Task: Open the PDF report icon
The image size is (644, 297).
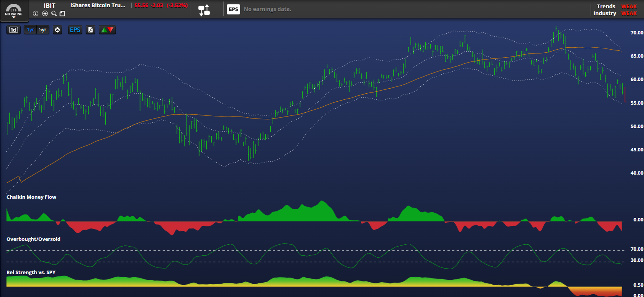Action: click(x=90, y=30)
